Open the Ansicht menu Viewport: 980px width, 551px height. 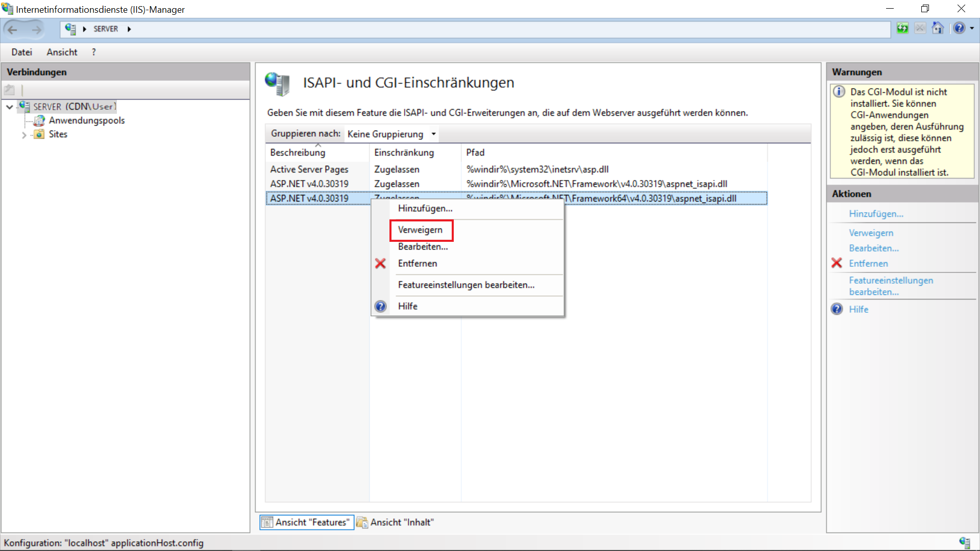point(62,52)
